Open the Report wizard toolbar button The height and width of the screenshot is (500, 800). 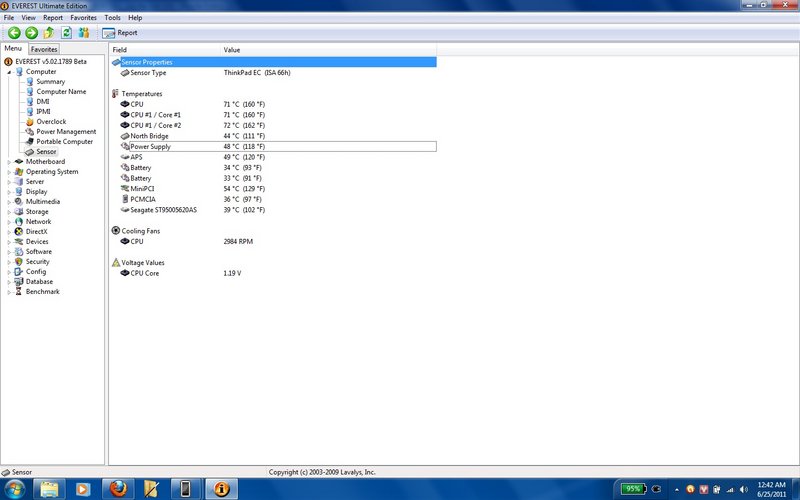(120, 33)
